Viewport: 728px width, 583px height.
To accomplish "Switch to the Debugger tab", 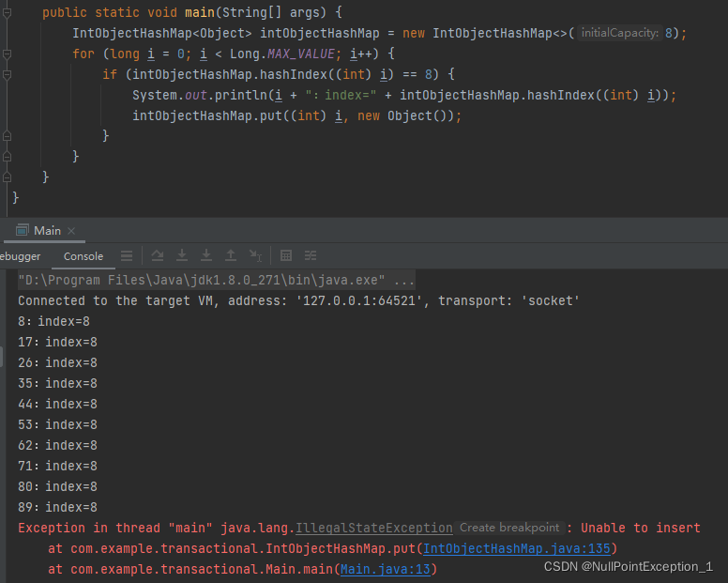I will (x=20, y=256).
